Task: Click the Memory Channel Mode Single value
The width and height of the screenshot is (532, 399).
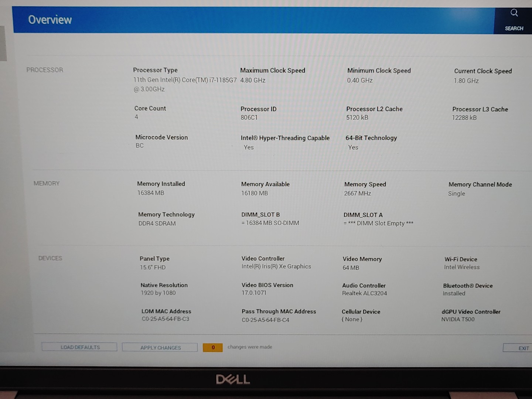Action: 456,194
